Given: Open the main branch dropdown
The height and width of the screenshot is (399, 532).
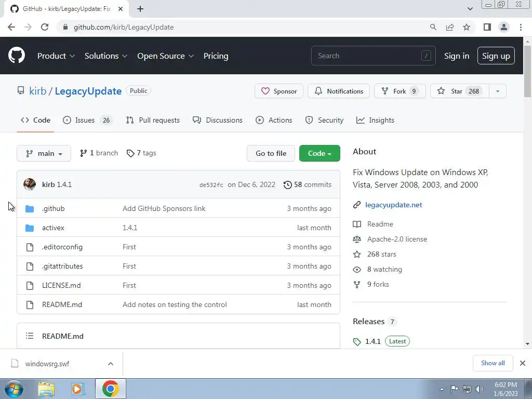Looking at the screenshot, I should point(44,153).
